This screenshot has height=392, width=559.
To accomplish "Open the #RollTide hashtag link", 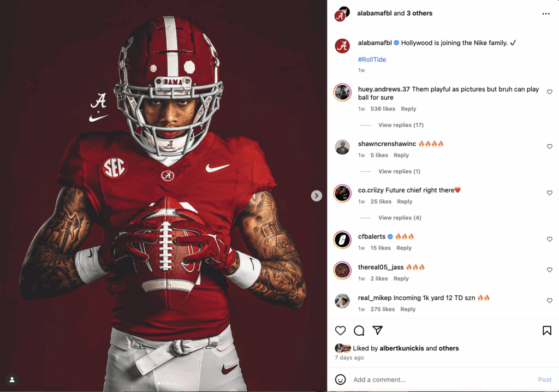I will [372, 60].
